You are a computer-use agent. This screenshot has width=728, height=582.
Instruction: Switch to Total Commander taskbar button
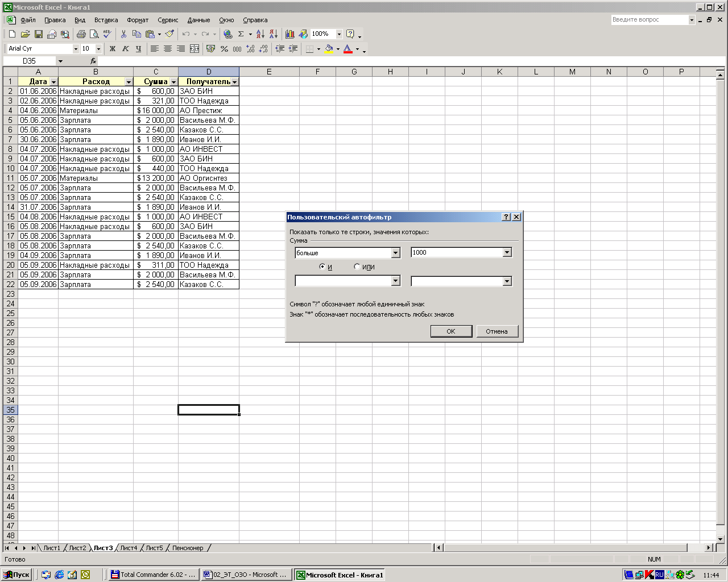tap(154, 575)
